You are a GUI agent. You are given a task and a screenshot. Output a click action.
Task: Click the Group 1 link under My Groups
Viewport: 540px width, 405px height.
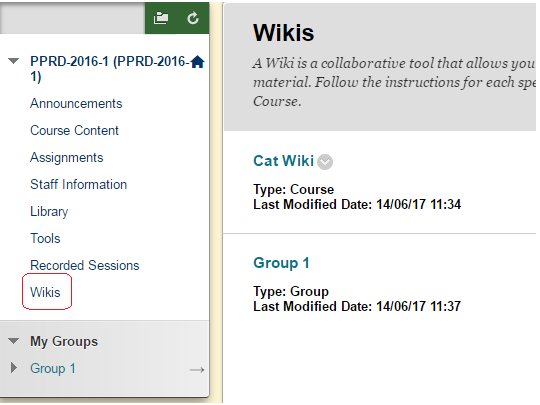point(53,368)
